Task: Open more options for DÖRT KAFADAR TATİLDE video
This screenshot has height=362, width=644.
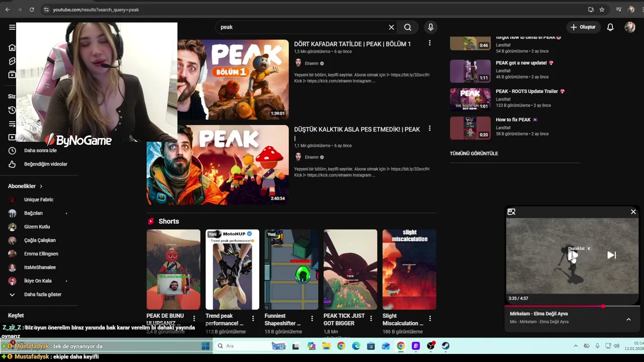Action: click(x=430, y=43)
